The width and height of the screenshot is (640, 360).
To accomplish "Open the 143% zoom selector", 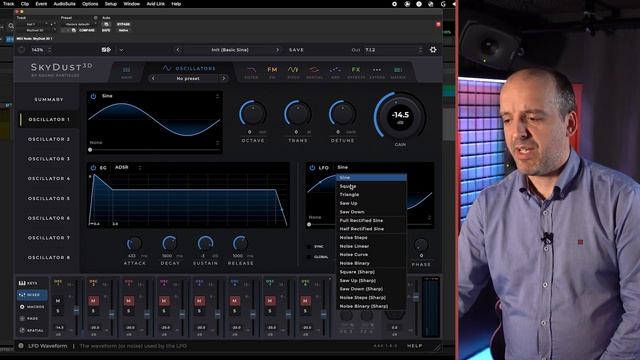I will point(41,50).
